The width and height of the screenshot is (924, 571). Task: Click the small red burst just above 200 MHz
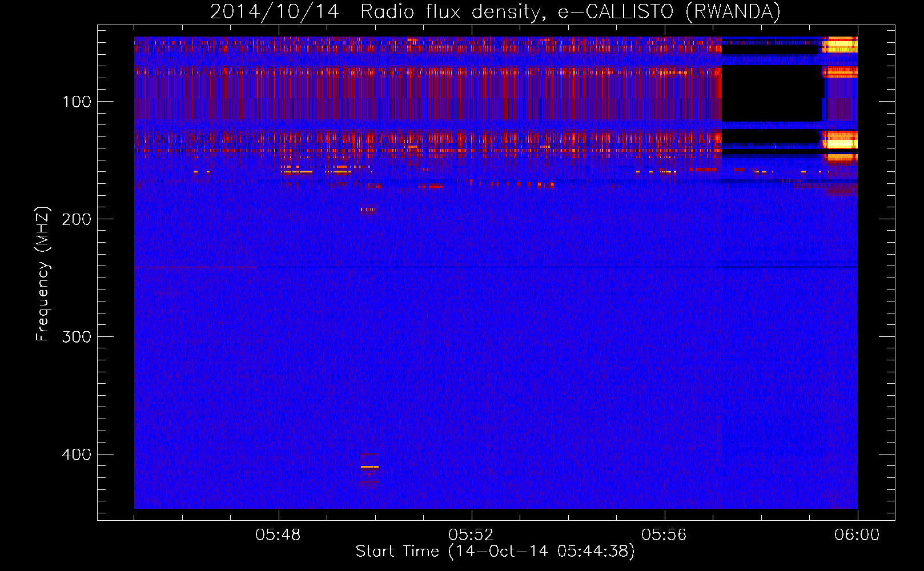pos(368,210)
